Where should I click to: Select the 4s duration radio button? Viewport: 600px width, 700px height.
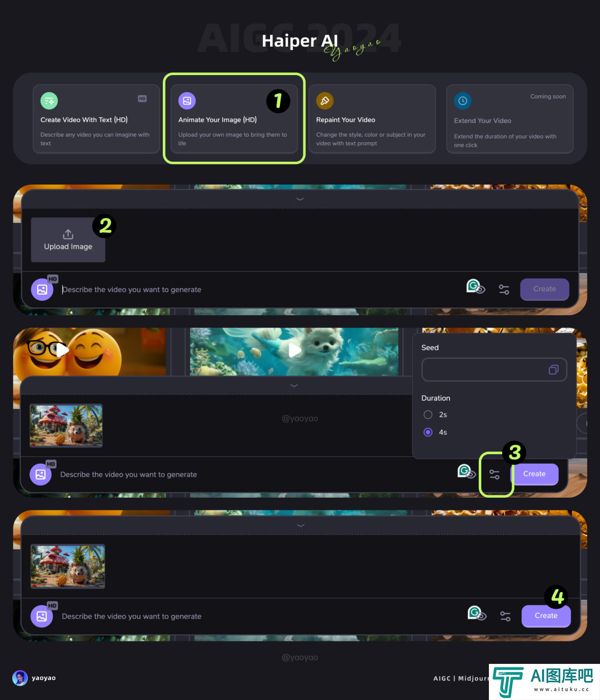click(x=428, y=432)
